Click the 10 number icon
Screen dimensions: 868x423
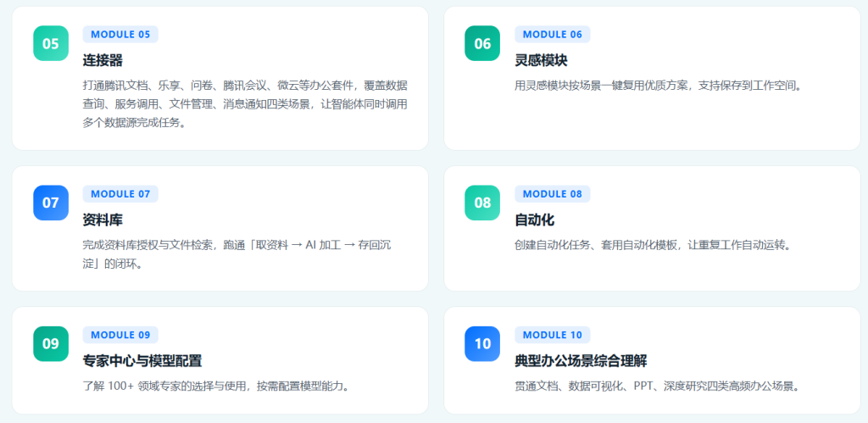pyautogui.click(x=482, y=344)
